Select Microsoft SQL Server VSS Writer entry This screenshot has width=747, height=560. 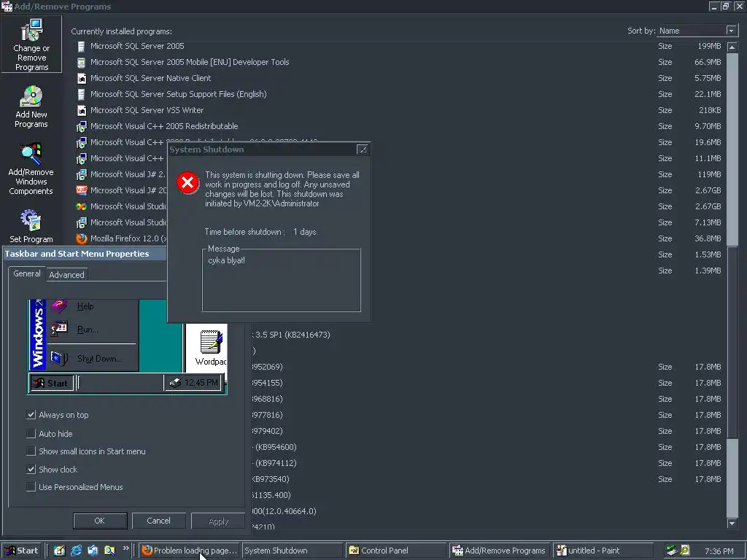[x=147, y=111]
